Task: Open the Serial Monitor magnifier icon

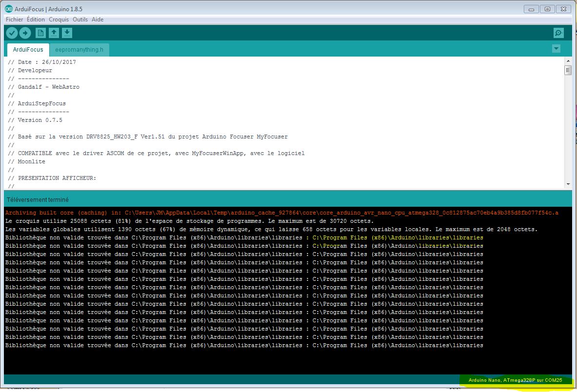Action: [558, 33]
